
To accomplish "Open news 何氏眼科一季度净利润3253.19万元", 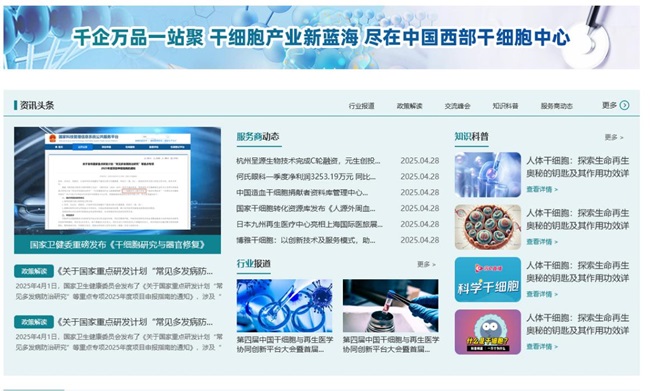I will 306,177.
